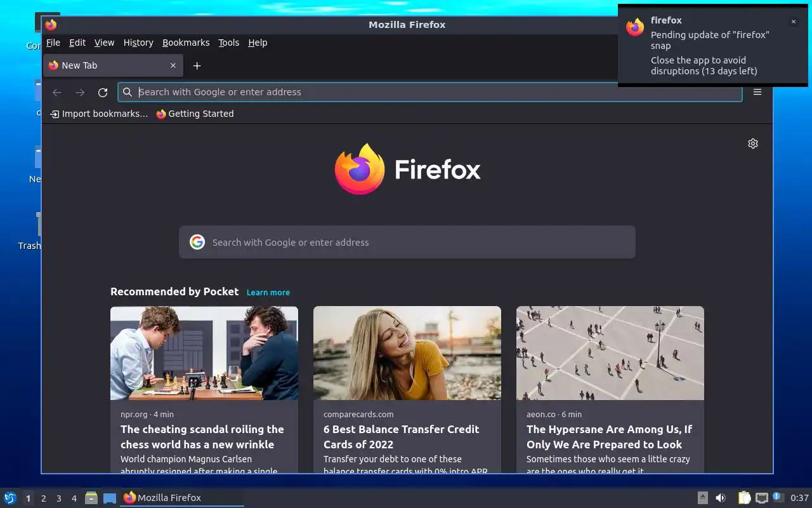Click the 'Recommended by Pocket' heading
Image resolution: width=812 pixels, height=508 pixels.
coord(174,291)
